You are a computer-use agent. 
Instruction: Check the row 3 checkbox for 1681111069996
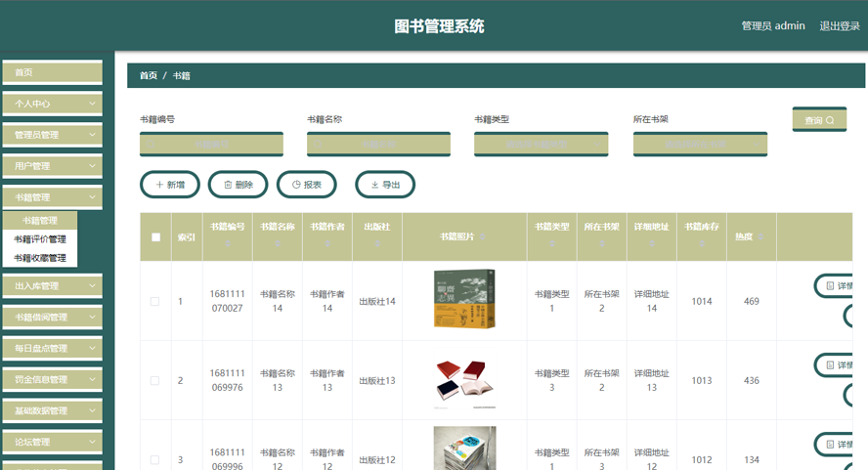(x=155, y=459)
